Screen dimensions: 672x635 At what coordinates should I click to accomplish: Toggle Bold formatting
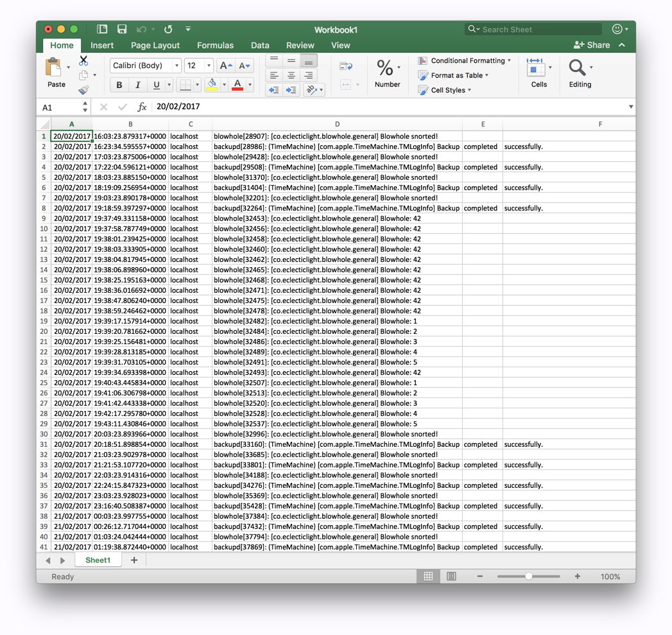pyautogui.click(x=119, y=85)
